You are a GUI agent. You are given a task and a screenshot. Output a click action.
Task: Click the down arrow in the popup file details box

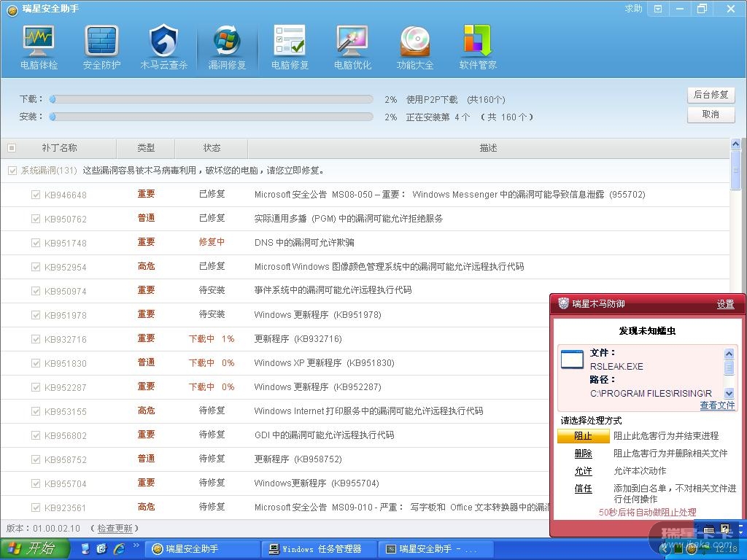(x=729, y=393)
